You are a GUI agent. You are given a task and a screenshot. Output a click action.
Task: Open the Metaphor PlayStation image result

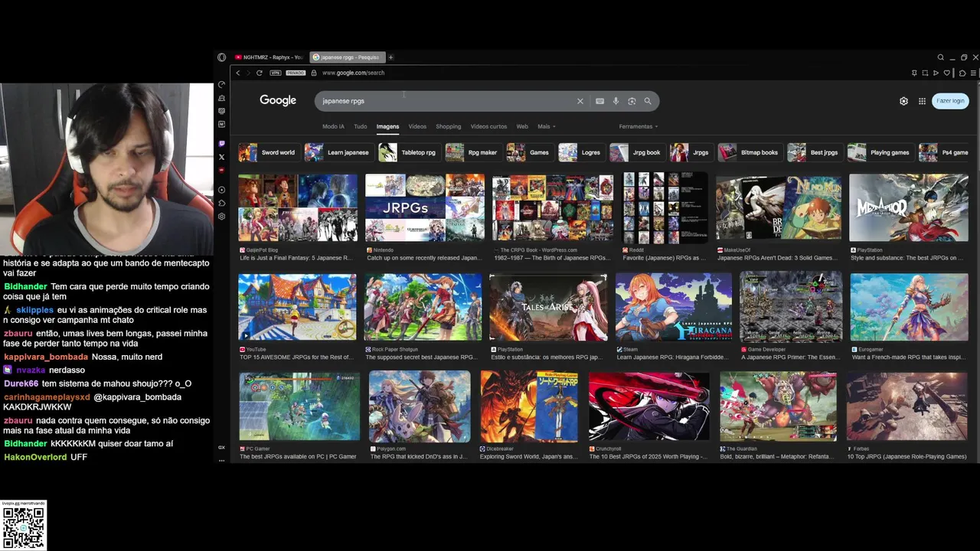pyautogui.click(x=909, y=207)
